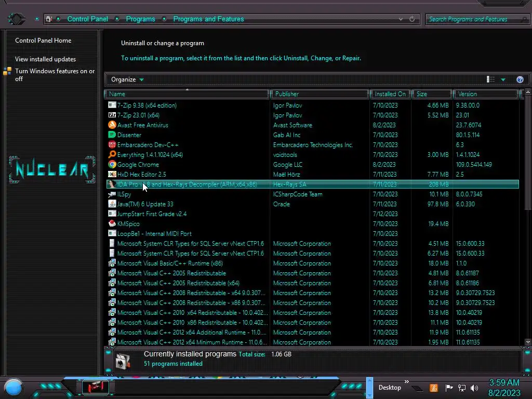This screenshot has width=532, height=399.
Task: Select Visual C++ 2012 x64 Additional Runtime row
Action: [x=312, y=332]
